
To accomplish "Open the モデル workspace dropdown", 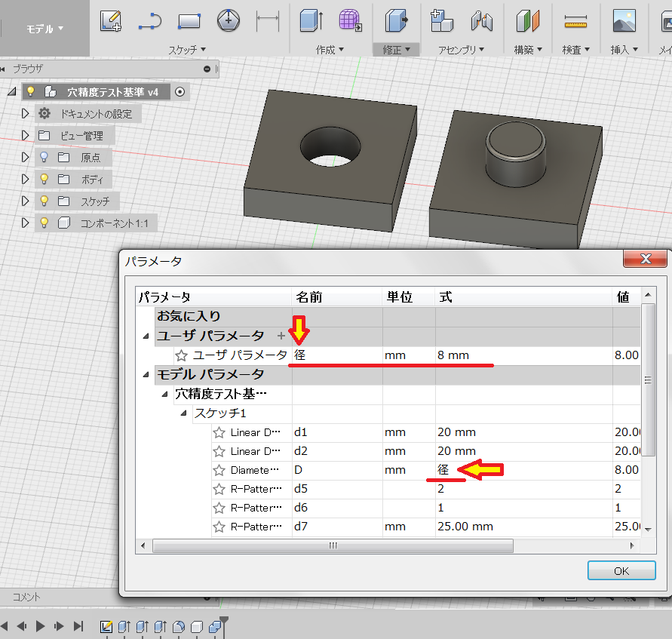I will click(x=45, y=29).
